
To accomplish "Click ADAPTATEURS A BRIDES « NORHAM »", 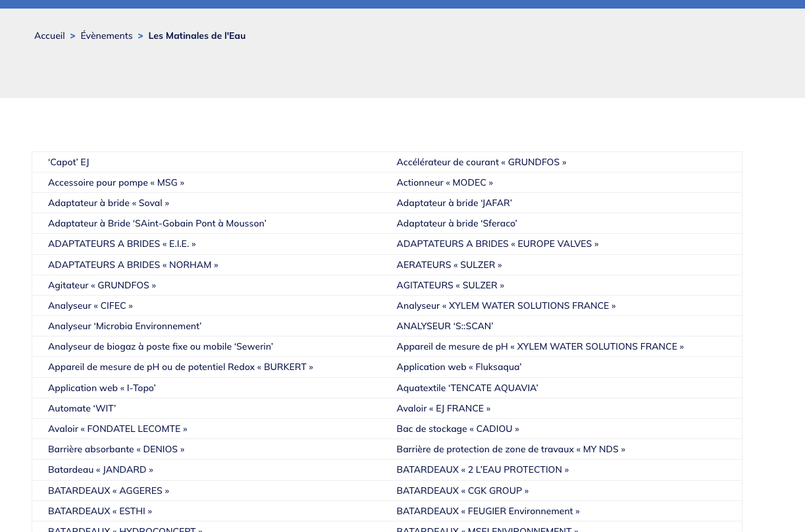I will [133, 265].
